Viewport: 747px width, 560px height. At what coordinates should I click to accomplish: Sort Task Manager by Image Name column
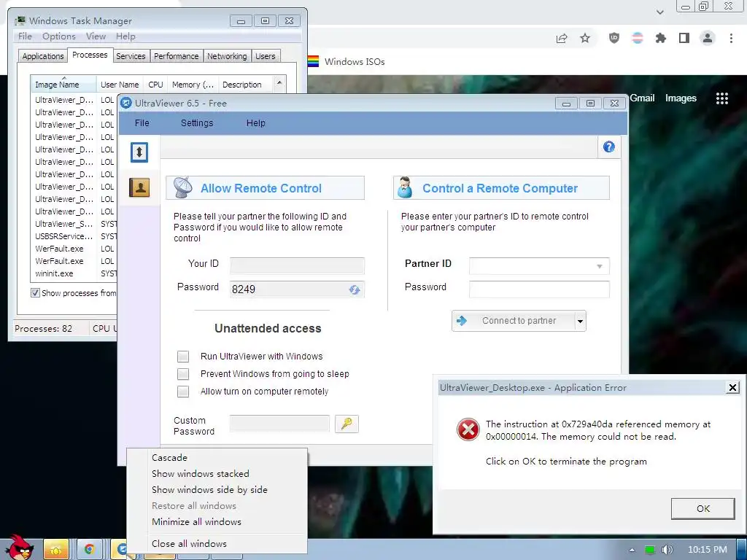[x=63, y=85]
